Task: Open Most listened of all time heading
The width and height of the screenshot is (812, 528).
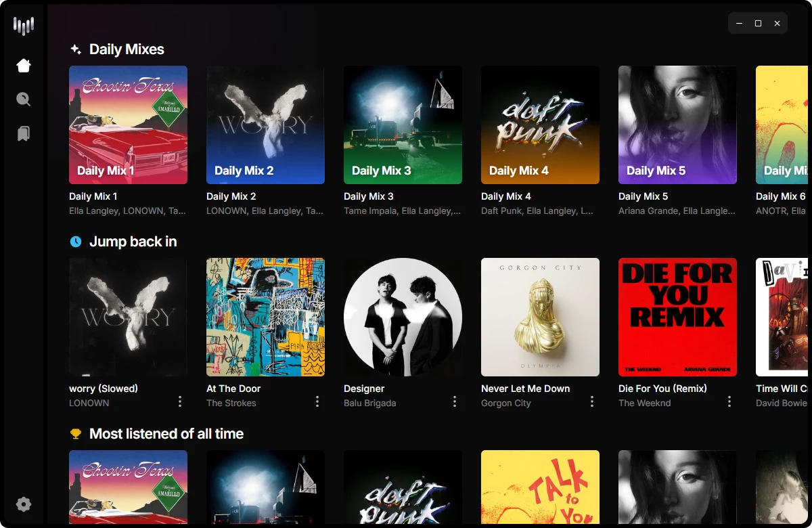Action: click(166, 434)
